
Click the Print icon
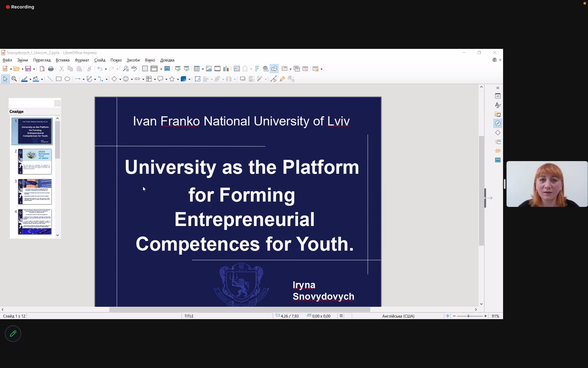click(x=51, y=69)
